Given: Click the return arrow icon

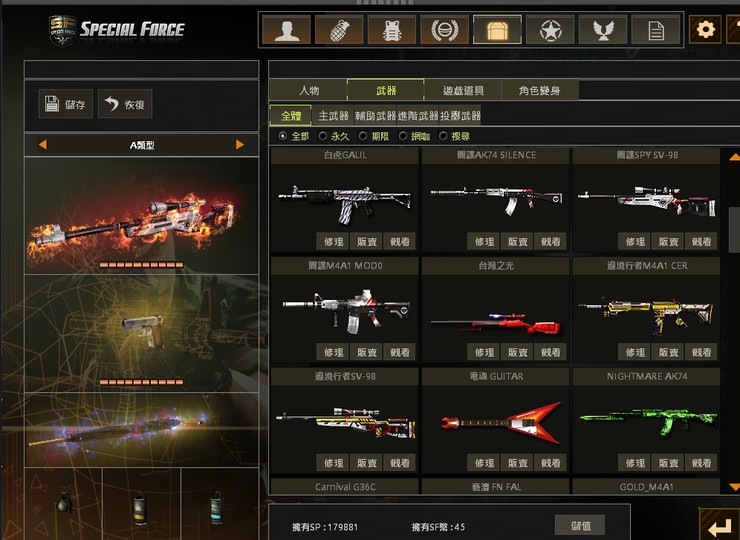Looking at the screenshot, I should 719,525.
